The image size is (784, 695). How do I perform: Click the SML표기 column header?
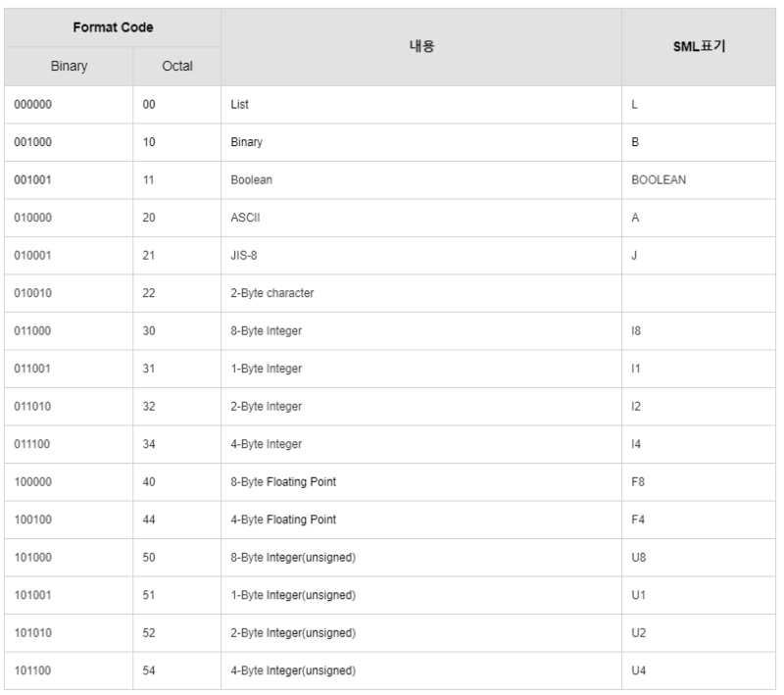697,47
